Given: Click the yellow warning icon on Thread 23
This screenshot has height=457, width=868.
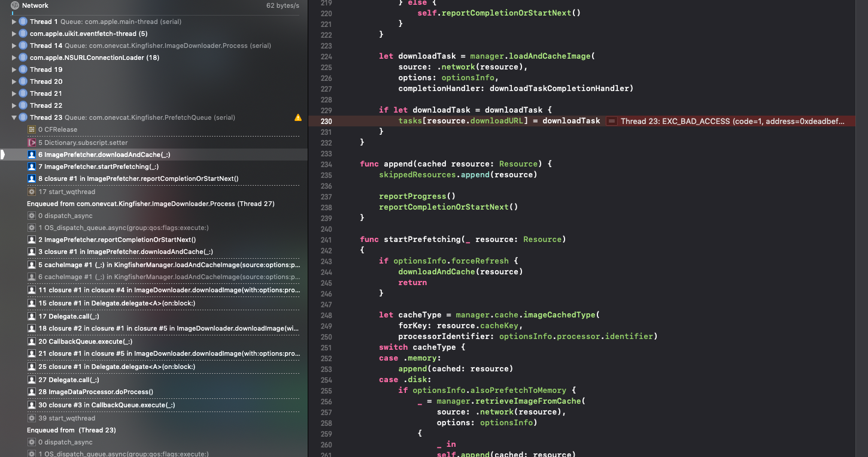Looking at the screenshot, I should [x=298, y=117].
